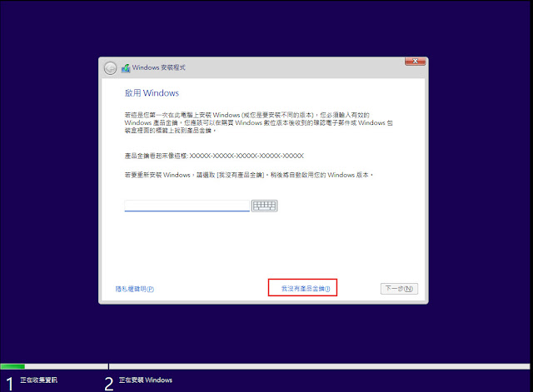The image size is (533, 392).
Task: Click the 正在安裝 Windows step label
Action: 146,380
